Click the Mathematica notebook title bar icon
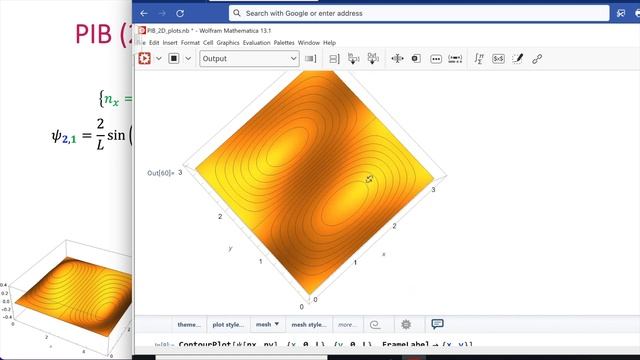This screenshot has width=640, height=360. click(x=142, y=31)
